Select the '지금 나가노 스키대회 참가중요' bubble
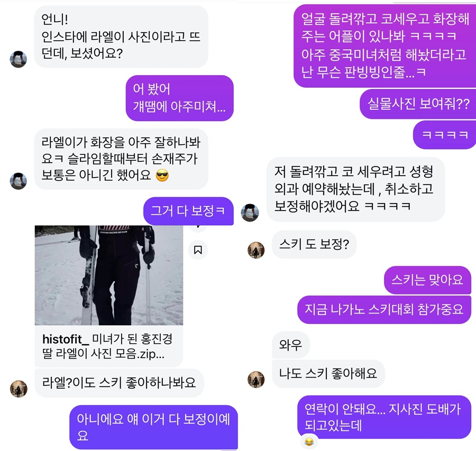This screenshot has width=476, height=451. pos(384,310)
